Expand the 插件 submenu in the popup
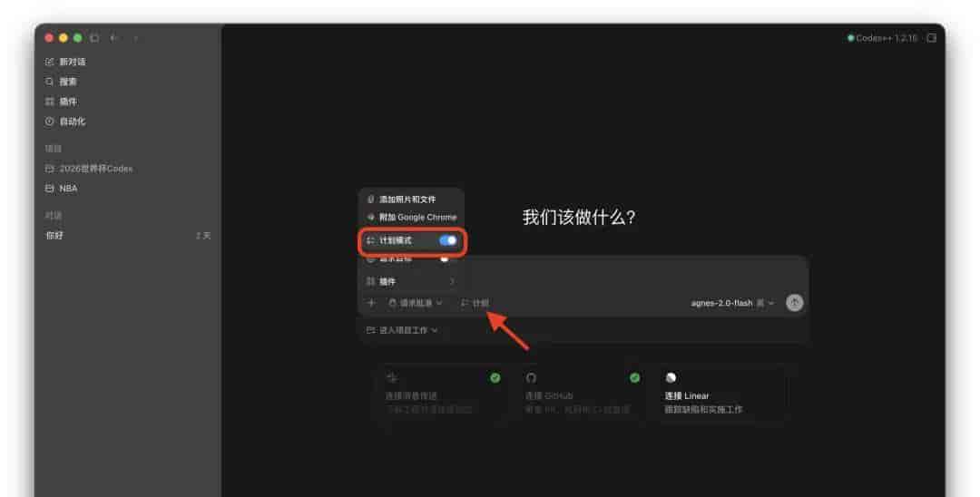This screenshot has width=980, height=497. pyautogui.click(x=410, y=281)
